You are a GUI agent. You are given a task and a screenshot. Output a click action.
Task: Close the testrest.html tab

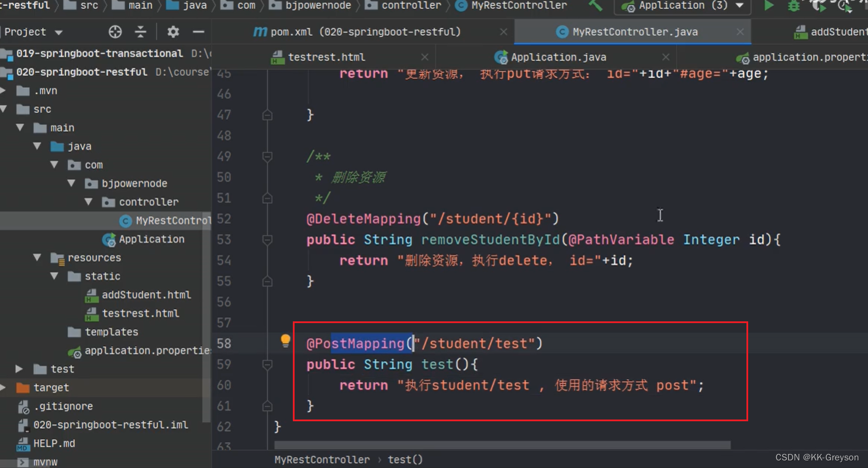(x=425, y=57)
